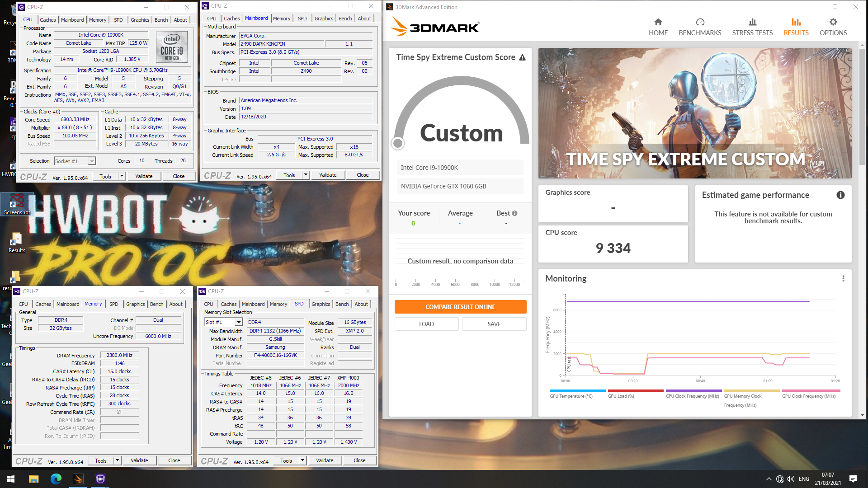This screenshot has width=868, height=488.
Task: Expand Tools arrow in CPU-Z SPD window
Action: pos(302,460)
